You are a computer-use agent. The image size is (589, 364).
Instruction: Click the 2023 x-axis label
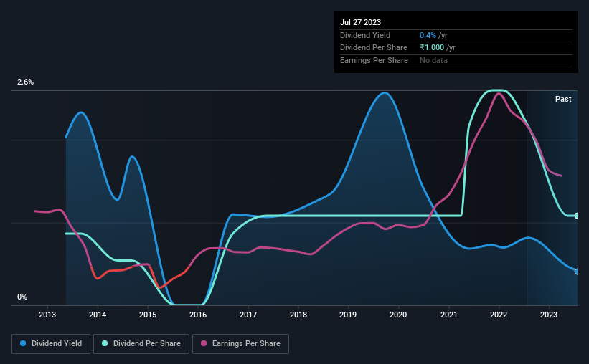coord(549,315)
